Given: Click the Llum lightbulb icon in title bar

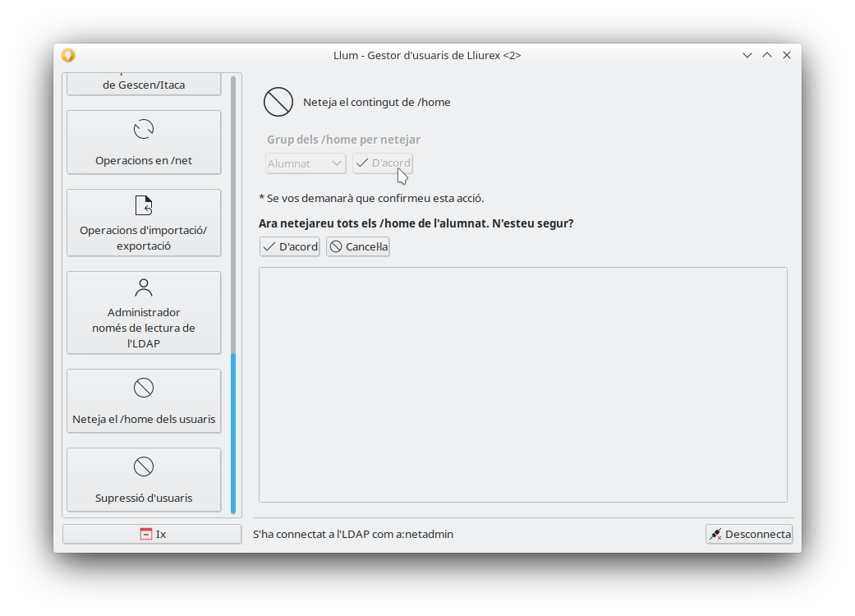Looking at the screenshot, I should (68, 55).
